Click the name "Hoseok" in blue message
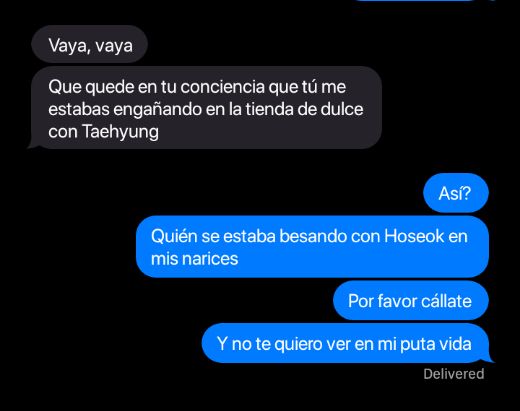This screenshot has width=520, height=411. [414, 236]
